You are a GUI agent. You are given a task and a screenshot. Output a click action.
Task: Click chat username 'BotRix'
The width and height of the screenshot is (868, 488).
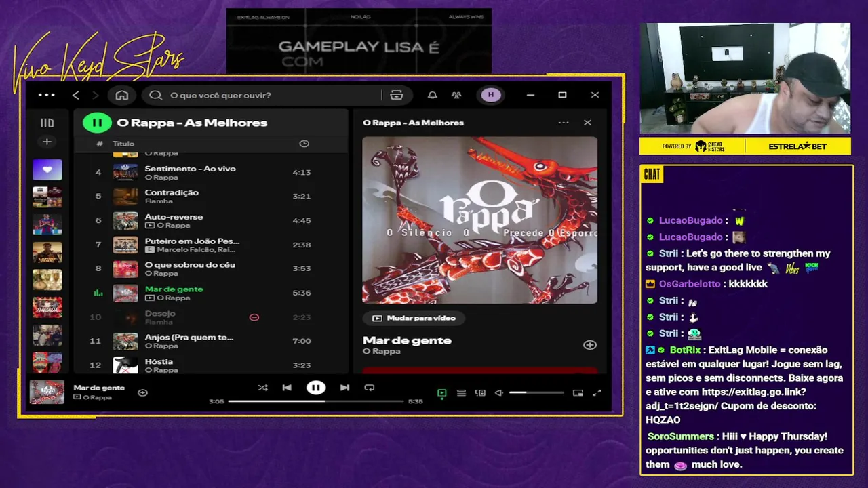click(685, 350)
